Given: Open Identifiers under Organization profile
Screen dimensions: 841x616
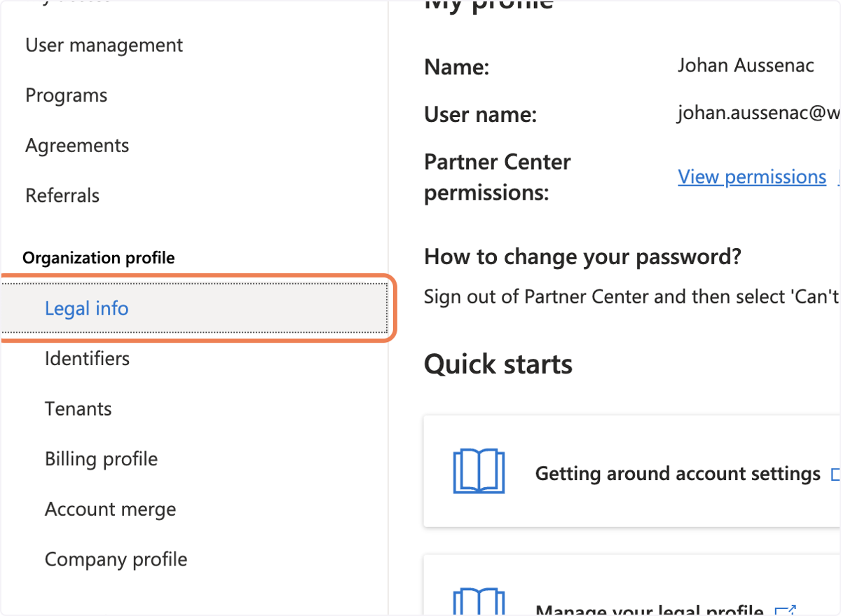Looking at the screenshot, I should point(87,359).
